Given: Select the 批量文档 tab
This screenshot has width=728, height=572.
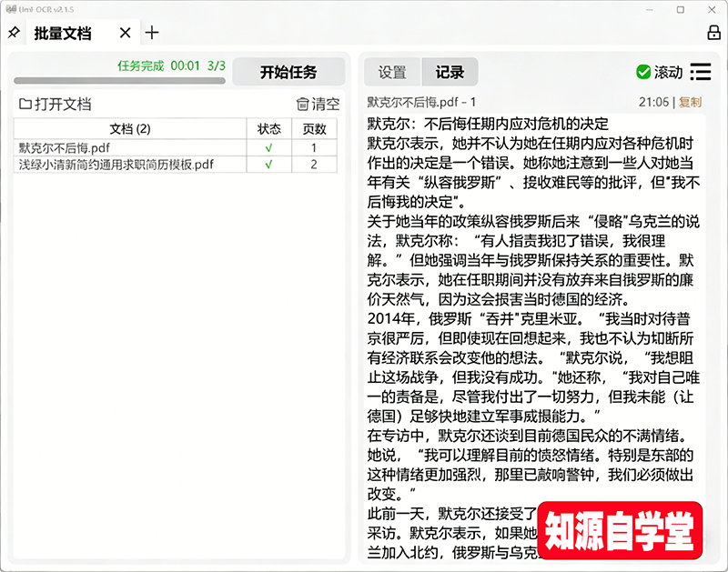Looking at the screenshot, I should [x=63, y=33].
